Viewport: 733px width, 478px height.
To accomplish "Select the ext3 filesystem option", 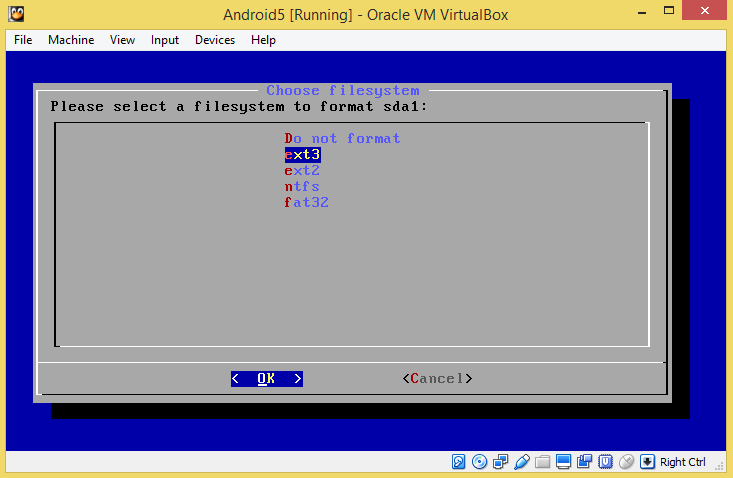I will [302, 155].
